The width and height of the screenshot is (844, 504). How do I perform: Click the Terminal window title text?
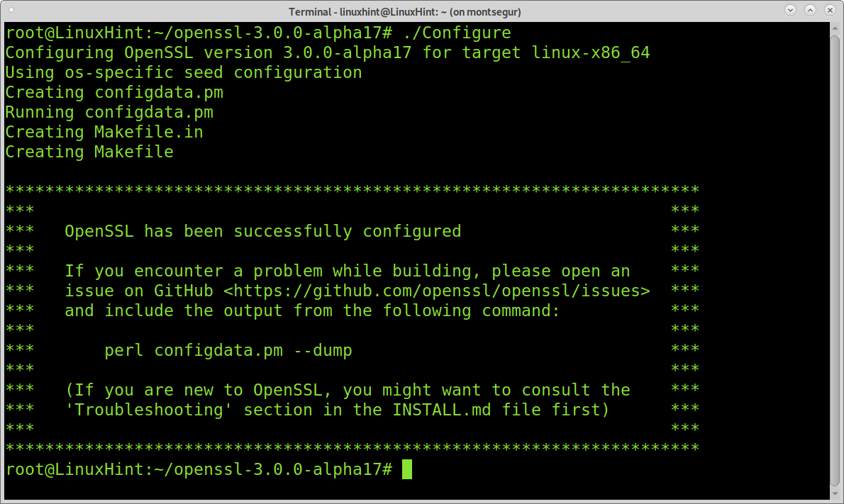coord(422,11)
